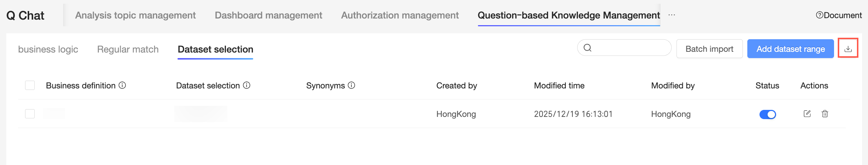The image size is (868, 165).
Task: Switch to business logic tab
Action: tap(48, 49)
